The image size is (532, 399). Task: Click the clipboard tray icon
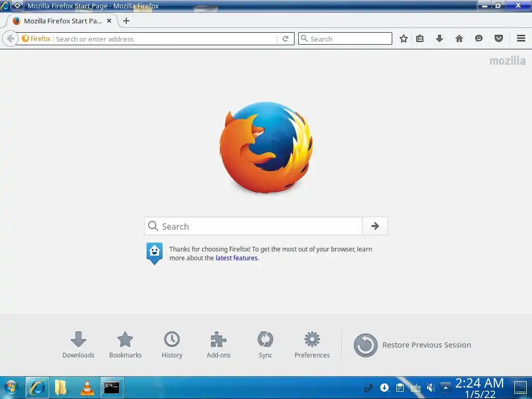[400, 387]
